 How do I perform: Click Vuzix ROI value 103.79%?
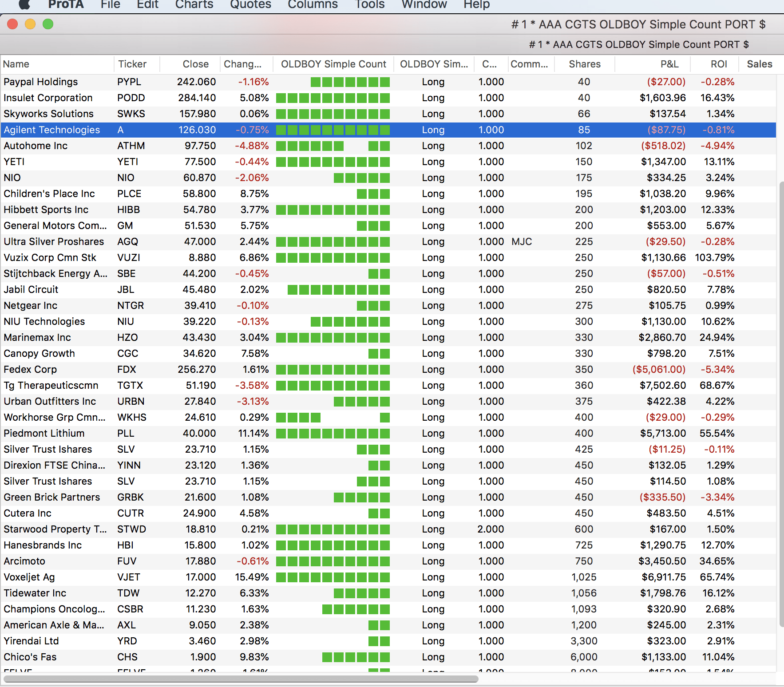(x=714, y=257)
